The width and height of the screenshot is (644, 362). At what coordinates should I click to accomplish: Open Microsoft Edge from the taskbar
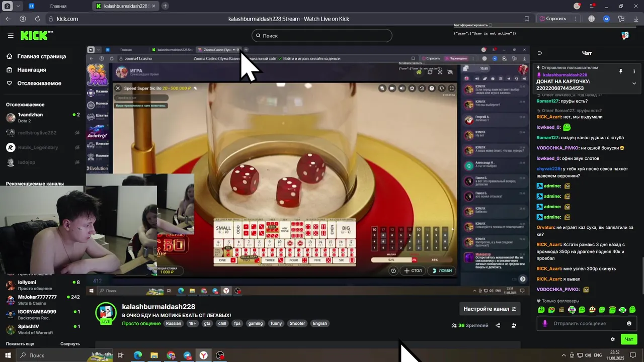coord(137,355)
